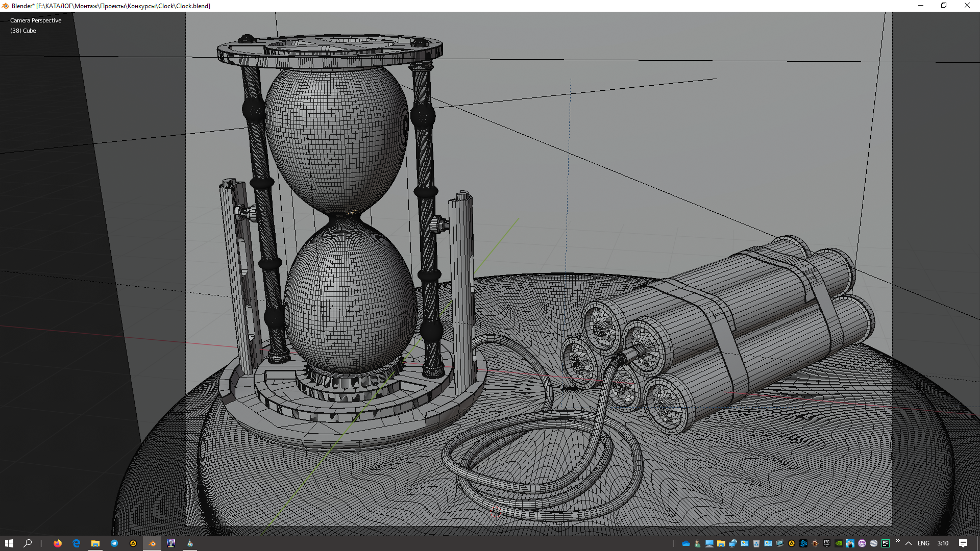980x551 pixels.
Task: Open the user folder shortcut beside OneDrive
Action: [698, 543]
